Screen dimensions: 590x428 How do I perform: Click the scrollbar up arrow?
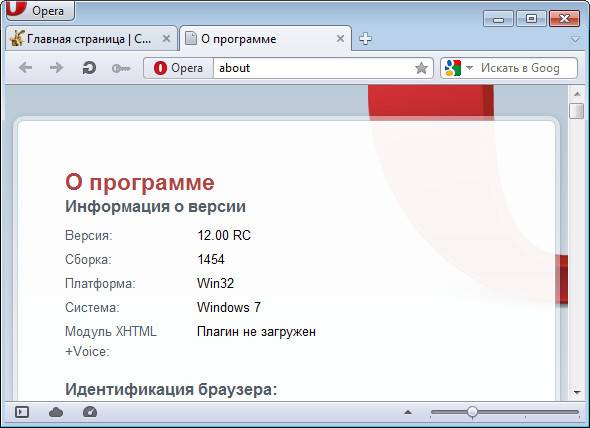point(577,94)
